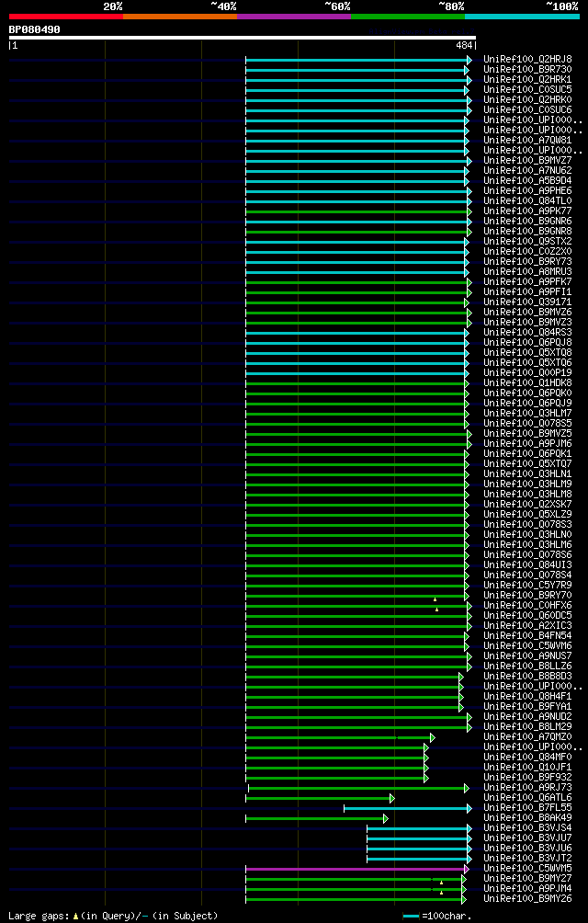Image resolution: width=588 pixels, height=923 pixels.
Task: Click the green Q10JF1 alignment bar
Action: point(334,768)
